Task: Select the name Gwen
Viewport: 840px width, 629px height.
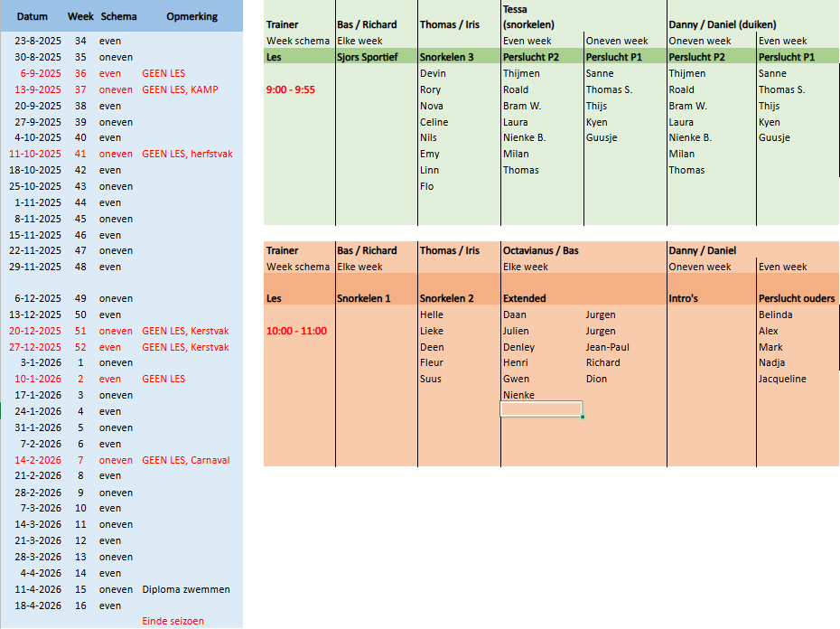Action: [516, 379]
